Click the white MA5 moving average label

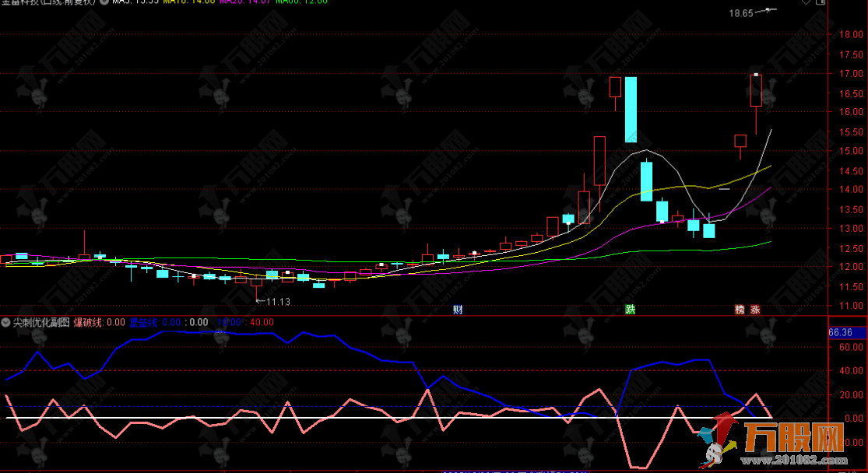point(132,2)
